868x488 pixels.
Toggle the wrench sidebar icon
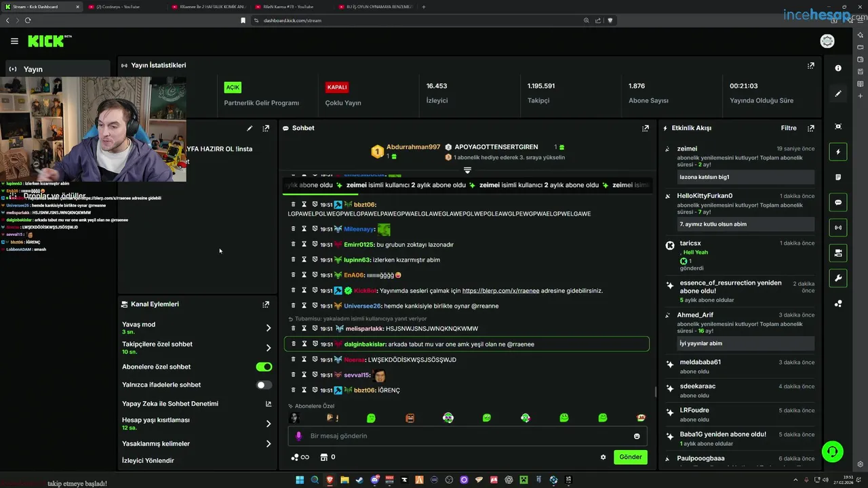[838, 278]
